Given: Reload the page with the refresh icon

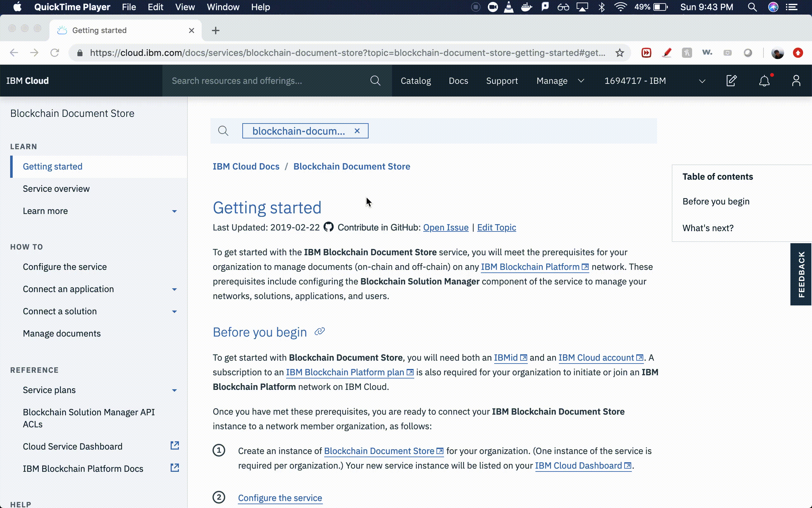Looking at the screenshot, I should point(55,53).
